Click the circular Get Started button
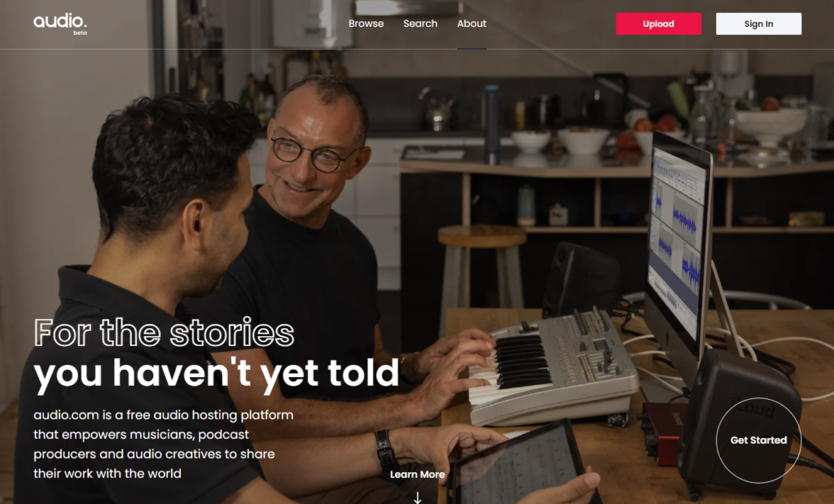The image size is (834, 504). (758, 440)
